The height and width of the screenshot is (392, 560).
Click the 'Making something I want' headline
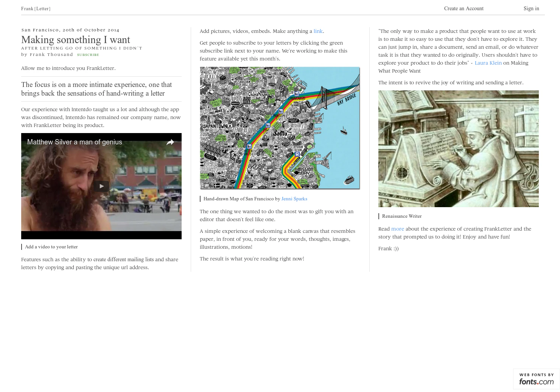tap(76, 40)
